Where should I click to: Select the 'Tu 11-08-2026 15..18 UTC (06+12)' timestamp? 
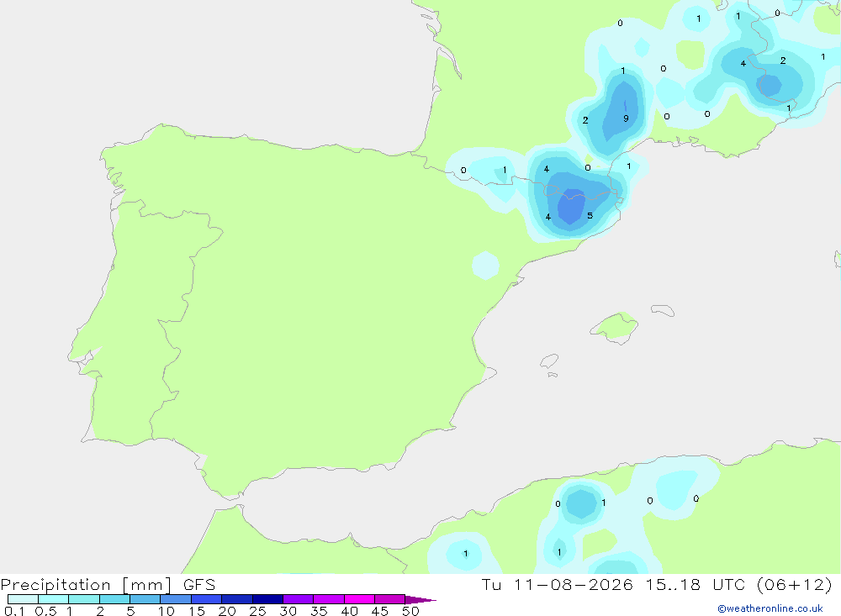pos(657,584)
